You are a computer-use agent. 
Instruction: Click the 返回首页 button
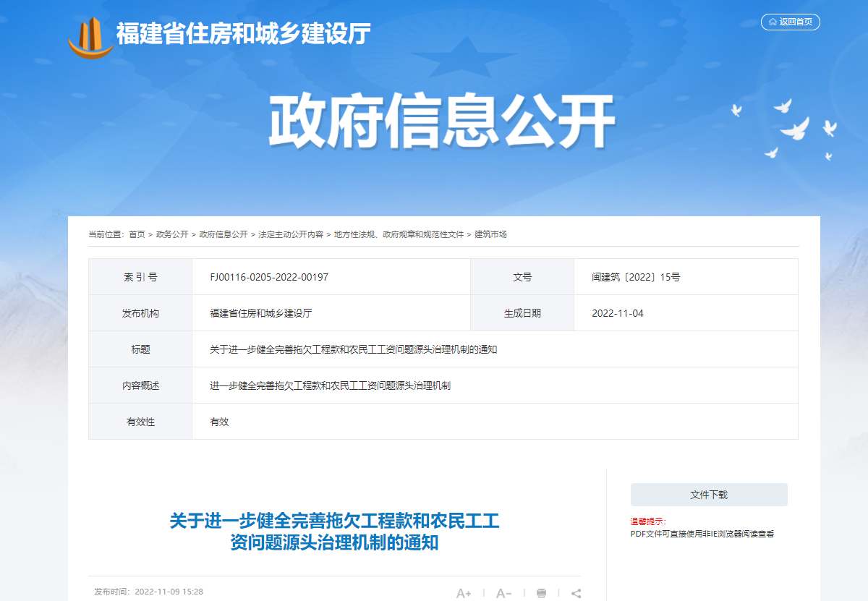[x=791, y=22]
